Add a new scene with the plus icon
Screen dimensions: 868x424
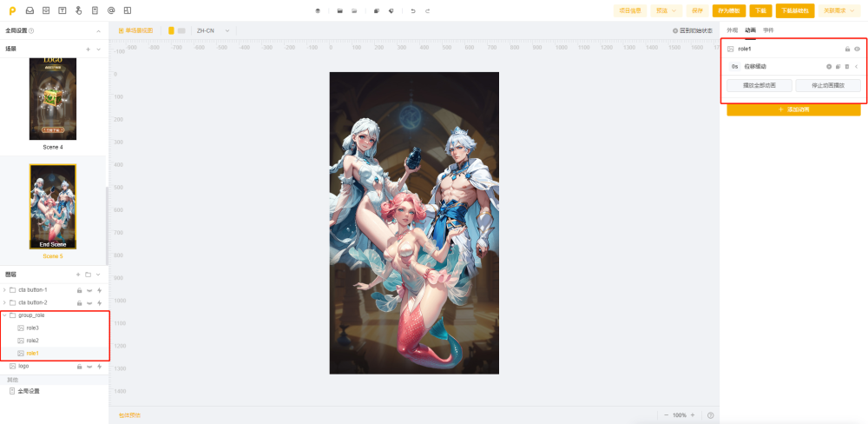pyautogui.click(x=88, y=50)
